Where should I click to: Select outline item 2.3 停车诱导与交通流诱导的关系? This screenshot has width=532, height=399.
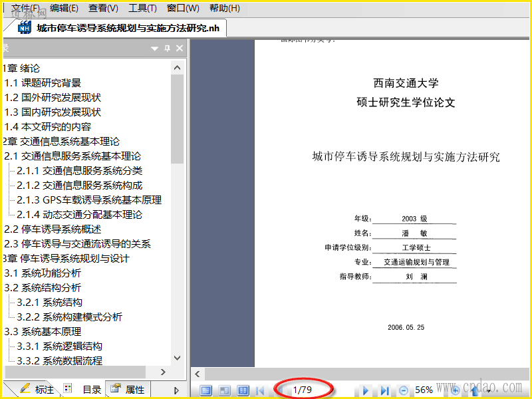click(x=77, y=243)
